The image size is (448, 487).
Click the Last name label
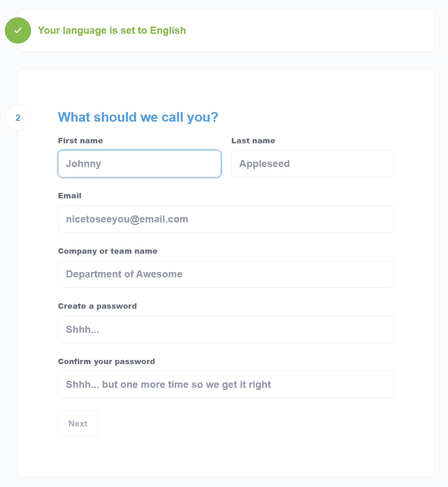click(x=253, y=141)
